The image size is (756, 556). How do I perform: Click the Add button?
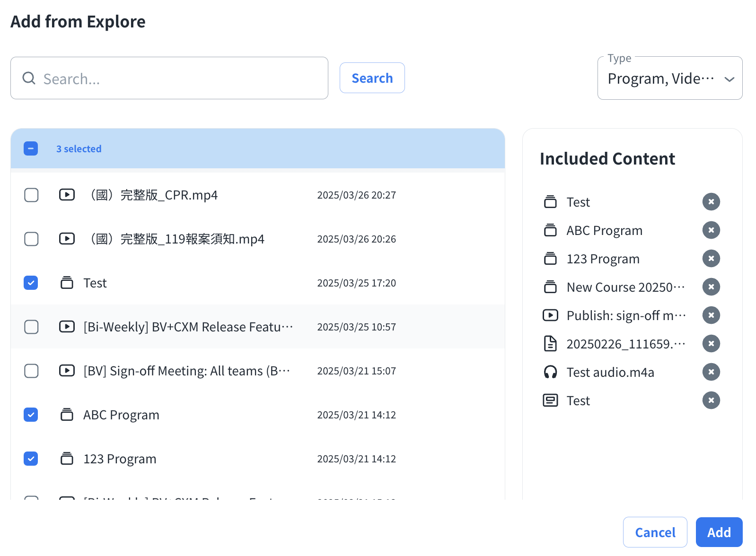click(x=719, y=532)
